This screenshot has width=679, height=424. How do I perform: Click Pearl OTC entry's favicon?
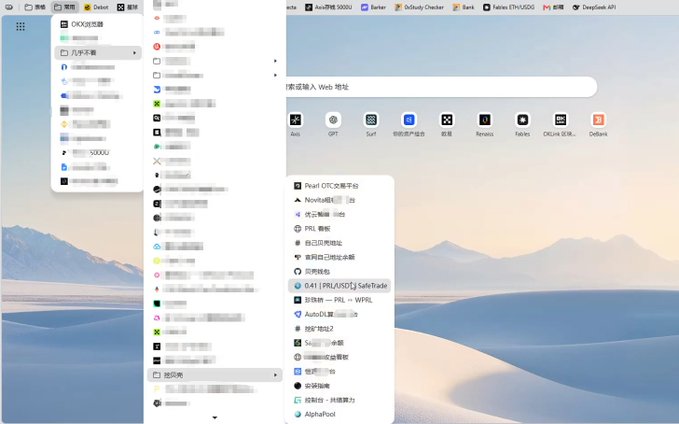point(297,186)
